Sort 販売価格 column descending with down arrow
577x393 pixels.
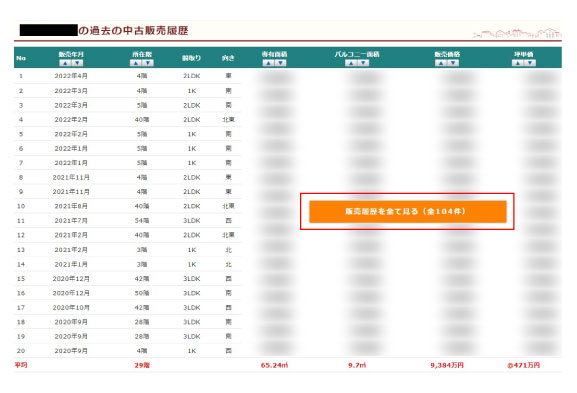coord(453,63)
